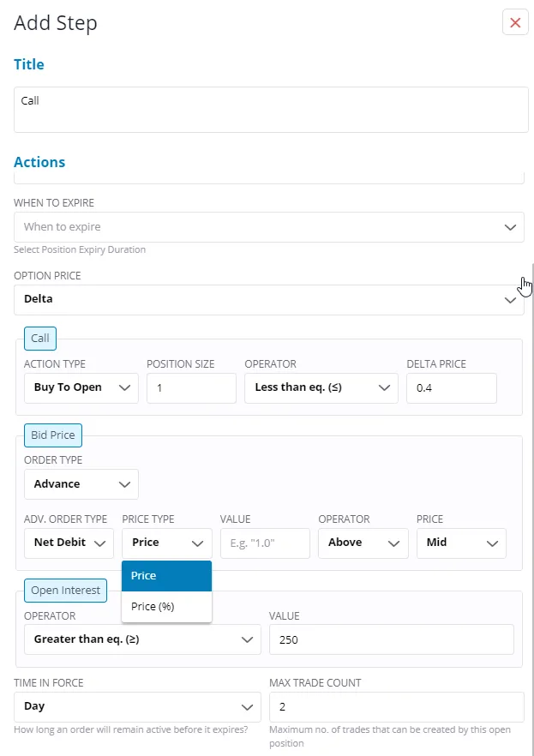Click the TIME IN FORCE label

49,683
